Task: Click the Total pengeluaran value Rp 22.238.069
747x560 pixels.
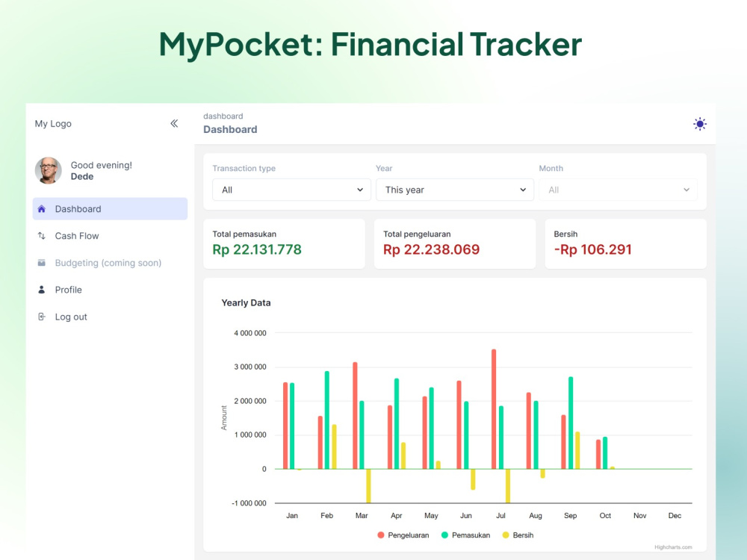Action: point(431,249)
